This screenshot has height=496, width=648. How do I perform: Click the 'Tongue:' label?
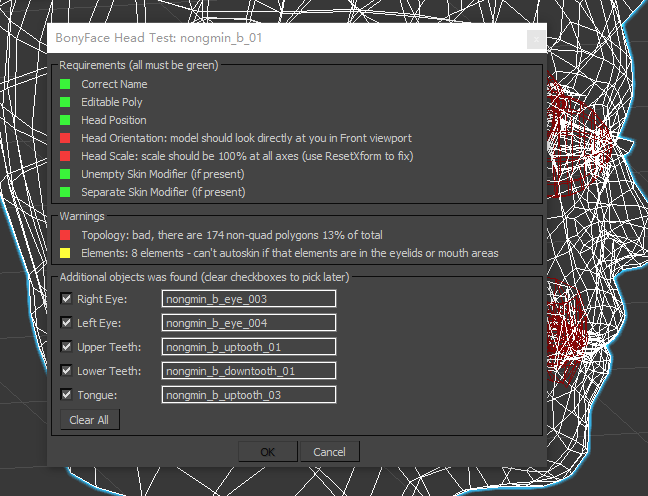click(97, 395)
